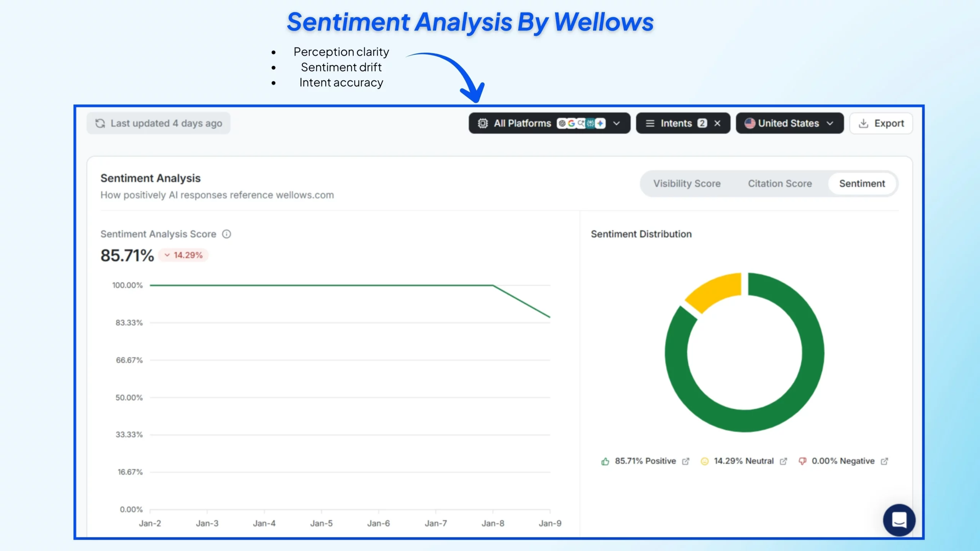Click the Jan-9 axis label

[x=550, y=523]
